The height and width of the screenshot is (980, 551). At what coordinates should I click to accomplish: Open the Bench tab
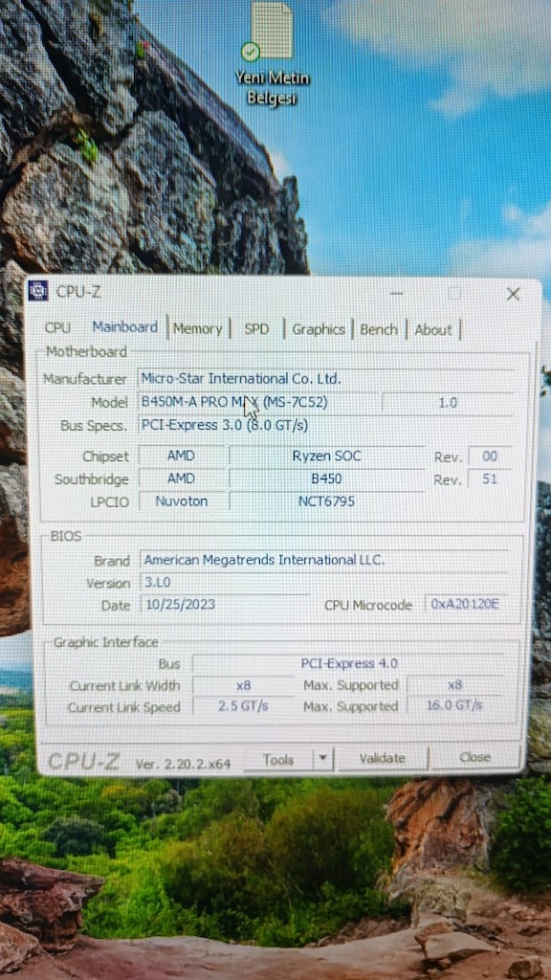coord(379,329)
